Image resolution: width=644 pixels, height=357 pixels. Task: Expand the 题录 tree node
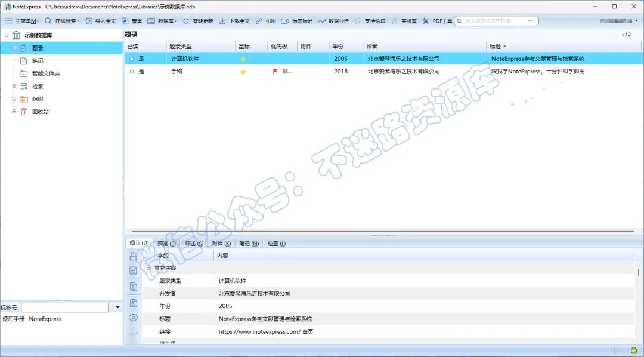tap(14, 48)
